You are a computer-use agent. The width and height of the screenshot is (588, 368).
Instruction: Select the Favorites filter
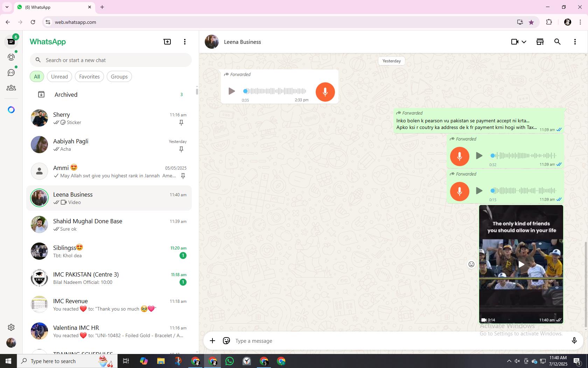click(89, 77)
